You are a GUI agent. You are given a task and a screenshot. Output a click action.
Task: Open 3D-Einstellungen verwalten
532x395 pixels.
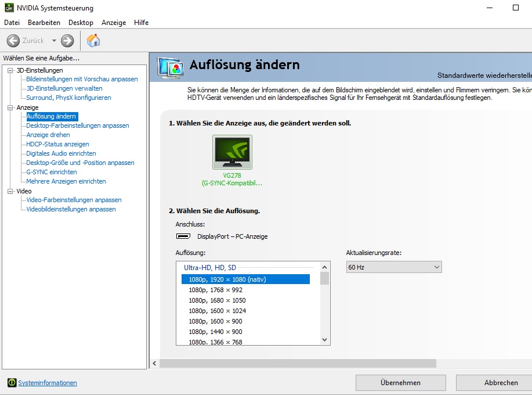coord(64,88)
